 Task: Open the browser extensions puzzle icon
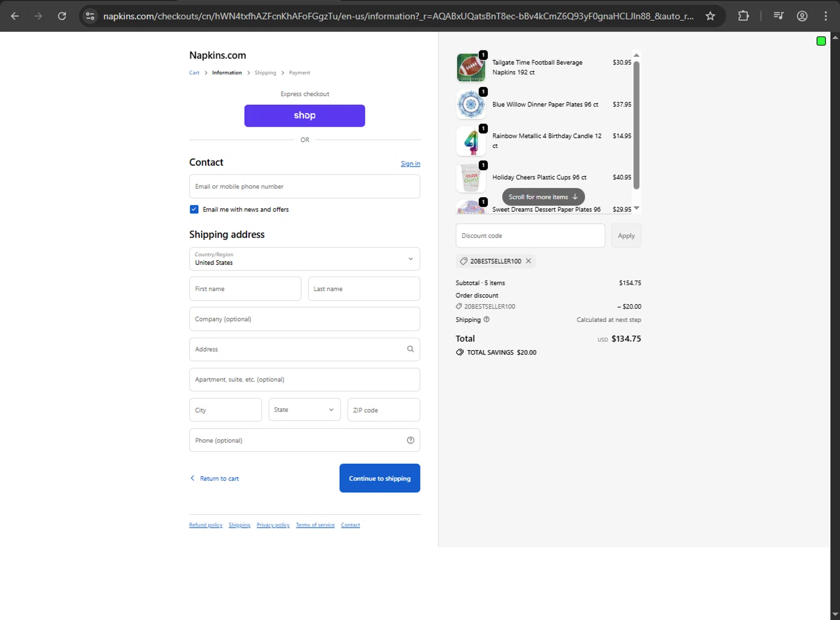pos(743,16)
